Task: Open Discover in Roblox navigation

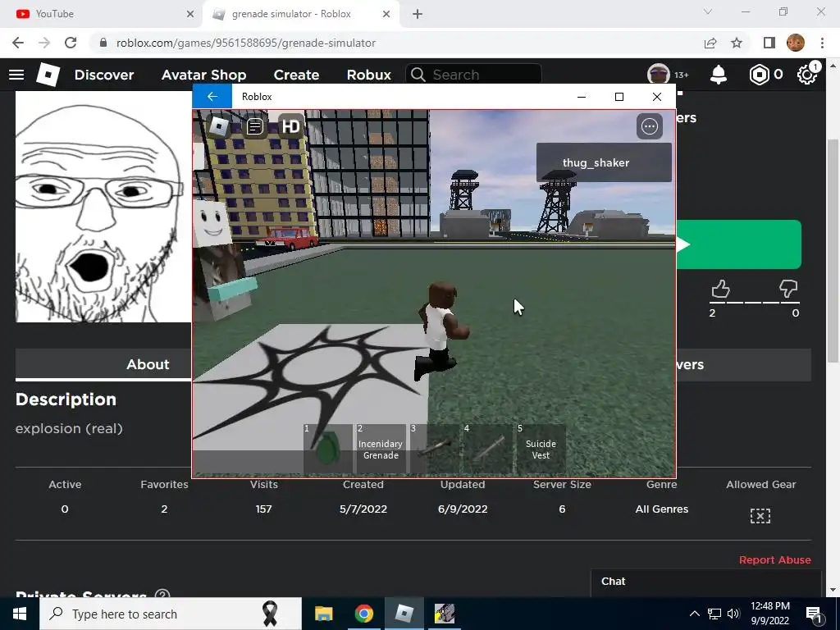Action: click(x=104, y=75)
